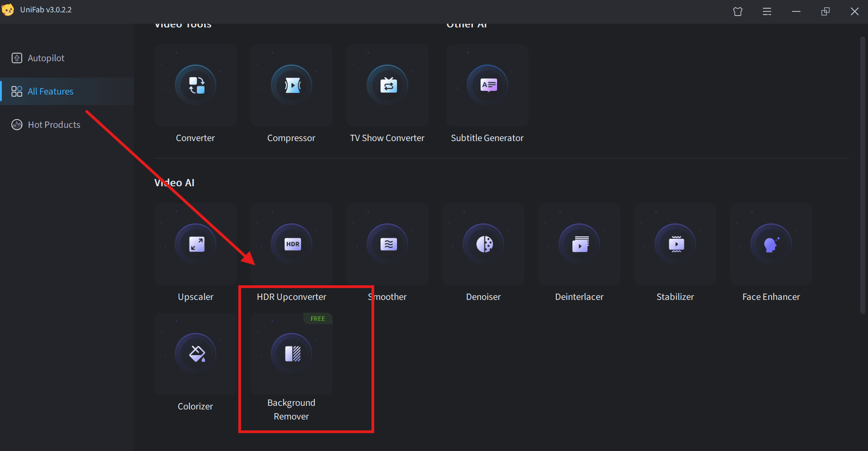Screen dimensions: 868x451
Task: Open the TV Show Converter icon
Action: pos(387,86)
